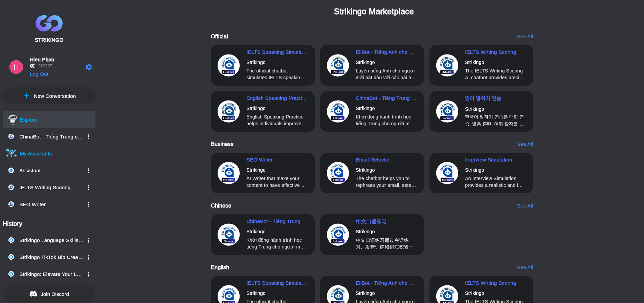
Task: Click the sidebar ChinaBot conversation icon
Action: click(11, 136)
